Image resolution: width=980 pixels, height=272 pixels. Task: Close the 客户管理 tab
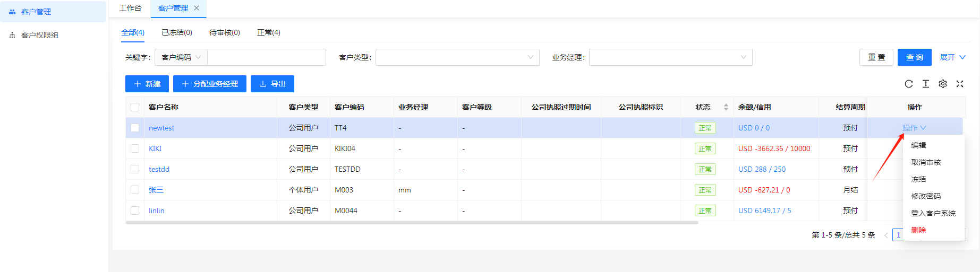pyautogui.click(x=197, y=8)
